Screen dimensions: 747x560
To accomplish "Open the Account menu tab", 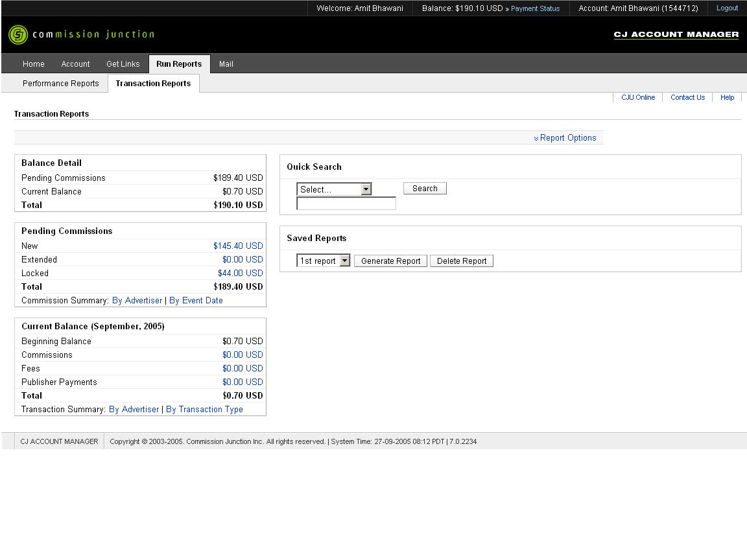I will click(75, 64).
